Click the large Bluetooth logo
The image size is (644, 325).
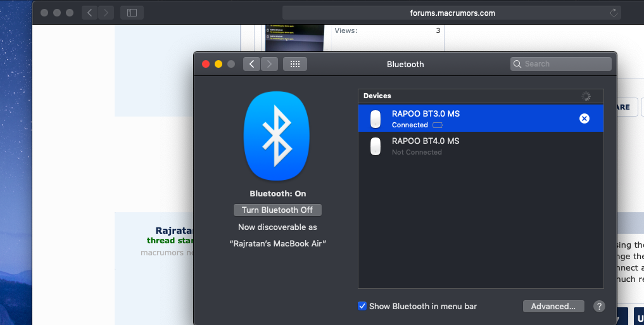pyautogui.click(x=277, y=136)
